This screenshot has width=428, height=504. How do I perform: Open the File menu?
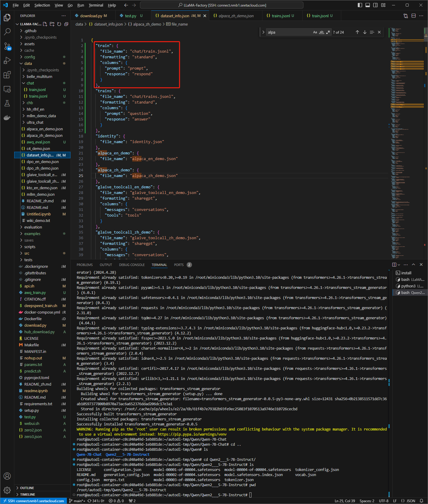pyautogui.click(x=16, y=5)
